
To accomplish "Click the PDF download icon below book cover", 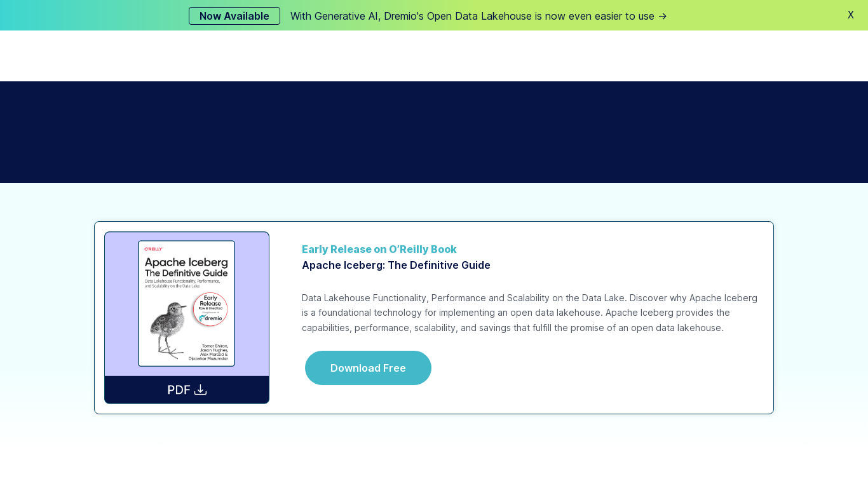I will pyautogui.click(x=201, y=390).
